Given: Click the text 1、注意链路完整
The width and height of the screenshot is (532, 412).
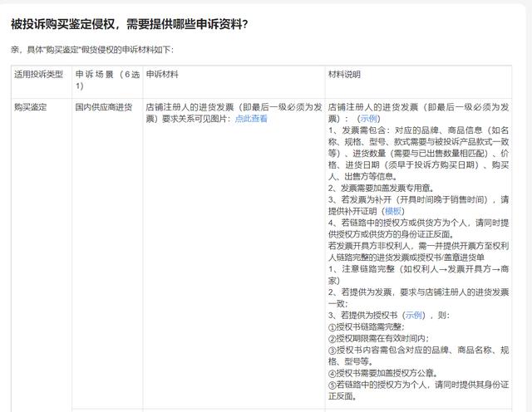Looking at the screenshot, I should 362,269.
